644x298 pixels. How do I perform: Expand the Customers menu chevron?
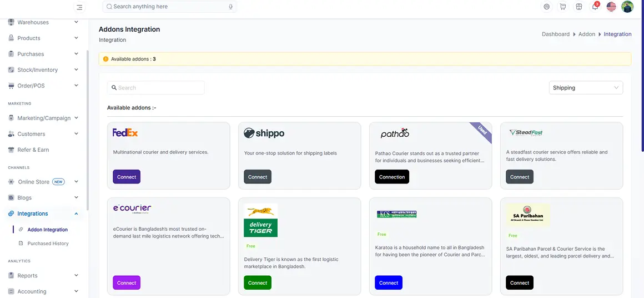tap(77, 134)
